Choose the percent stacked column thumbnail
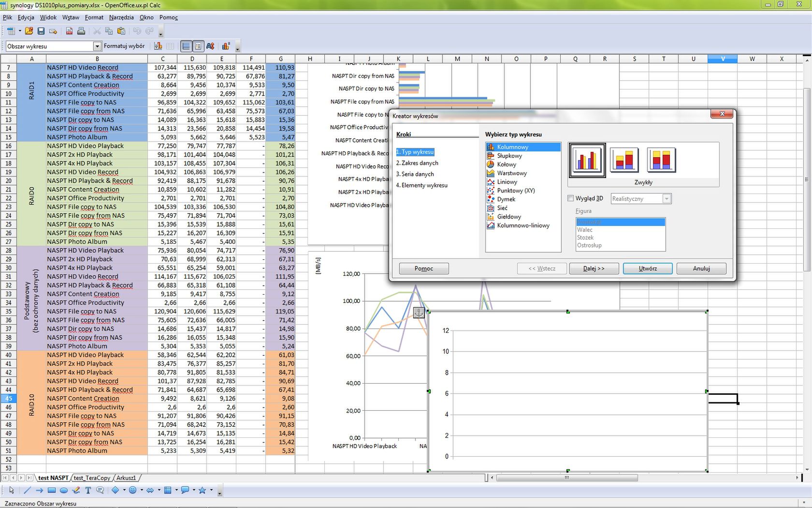Screen dimensions: 812x508 click(661, 160)
